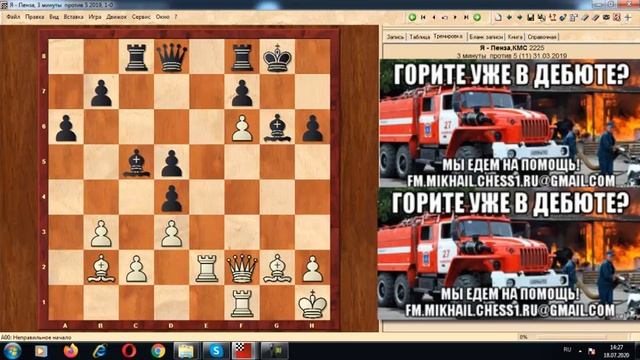Select the black rook on c8

coord(137,57)
